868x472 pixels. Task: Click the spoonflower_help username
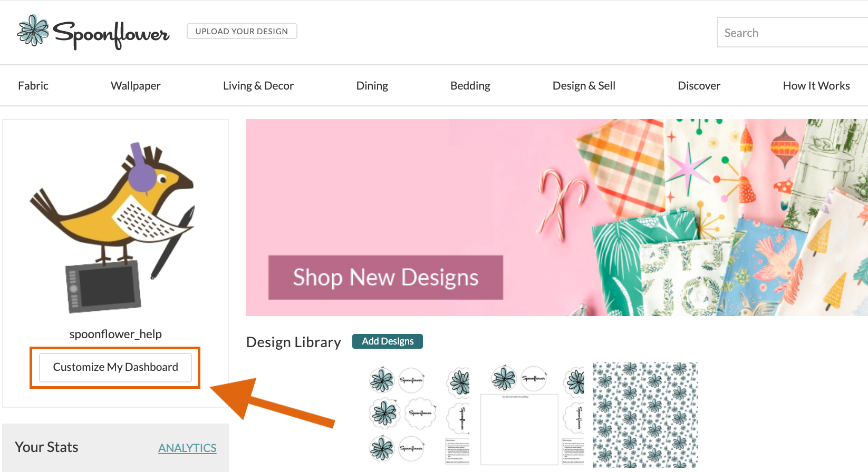(115, 334)
